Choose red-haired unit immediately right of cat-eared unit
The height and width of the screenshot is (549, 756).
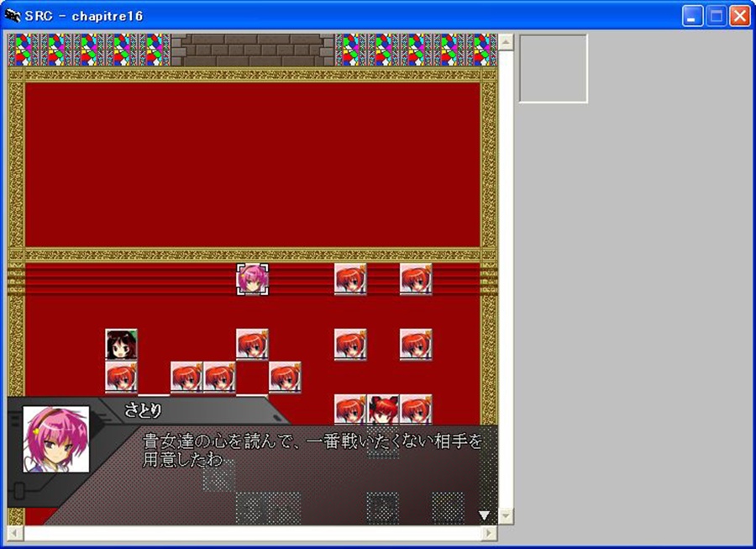point(416,410)
